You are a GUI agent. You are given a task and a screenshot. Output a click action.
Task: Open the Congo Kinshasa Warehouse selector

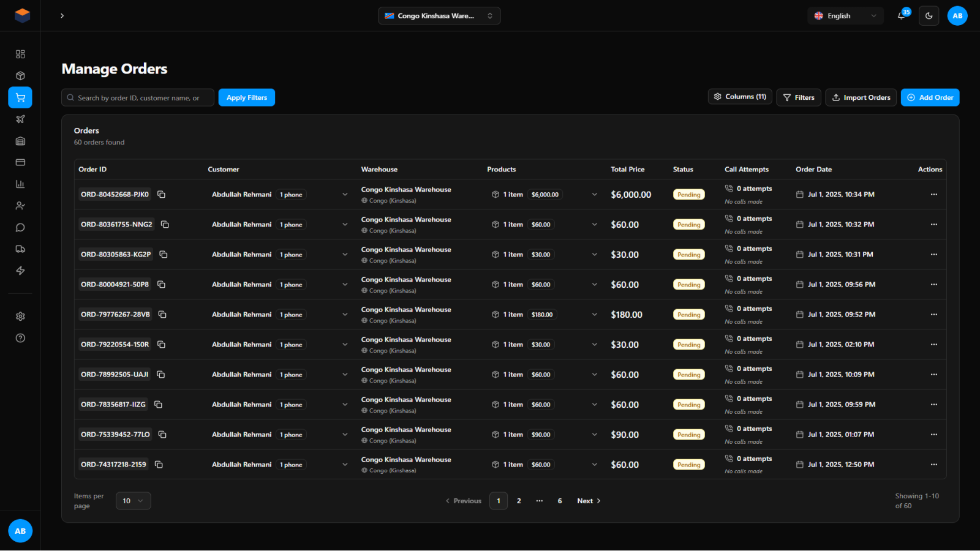439,15
